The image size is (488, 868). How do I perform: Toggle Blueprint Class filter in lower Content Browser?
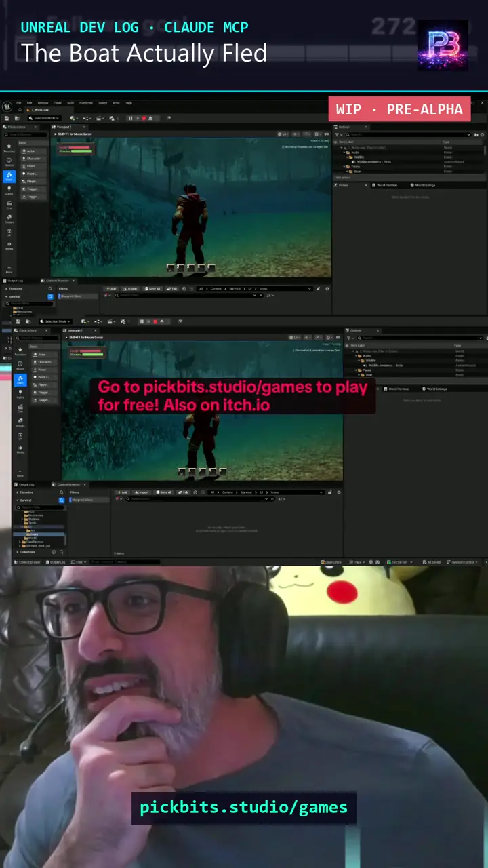pos(89,500)
